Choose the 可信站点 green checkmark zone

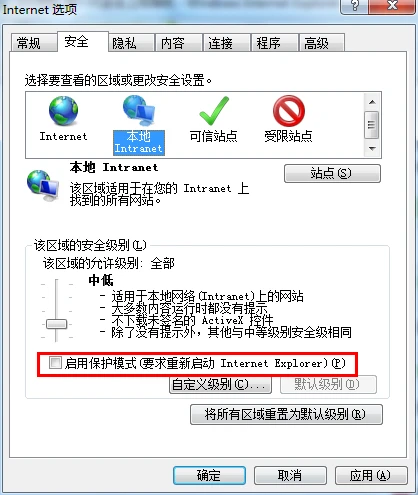point(214,111)
